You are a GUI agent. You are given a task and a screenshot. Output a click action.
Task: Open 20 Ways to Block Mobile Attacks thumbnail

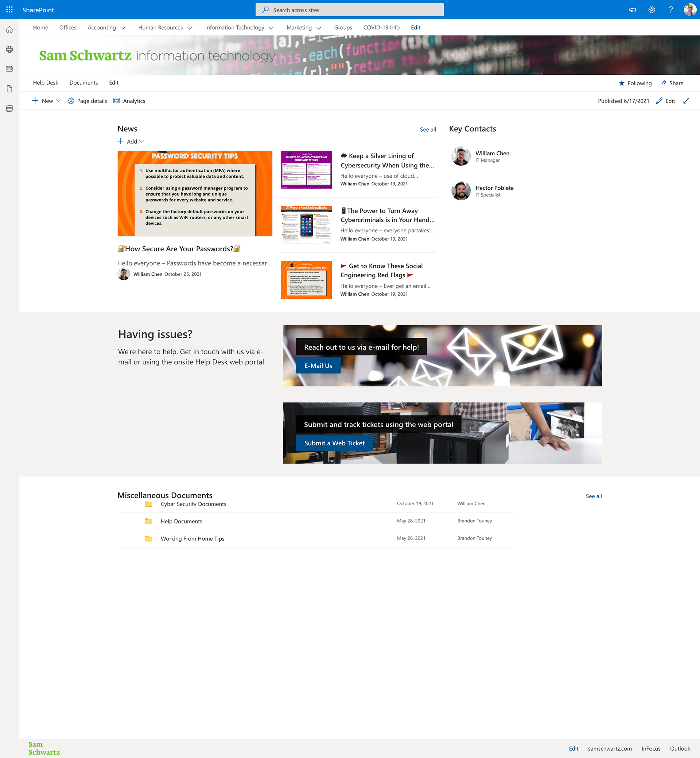pos(307,225)
